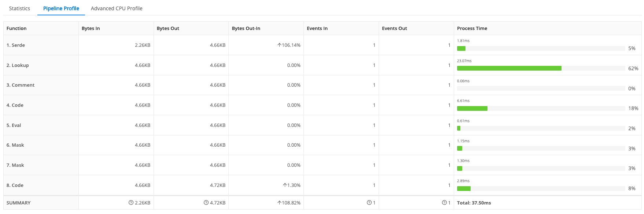Image resolution: width=644 pixels, height=214 pixels.
Task: Click the up arrow beside 108.82% in summary
Action: [x=279, y=203]
